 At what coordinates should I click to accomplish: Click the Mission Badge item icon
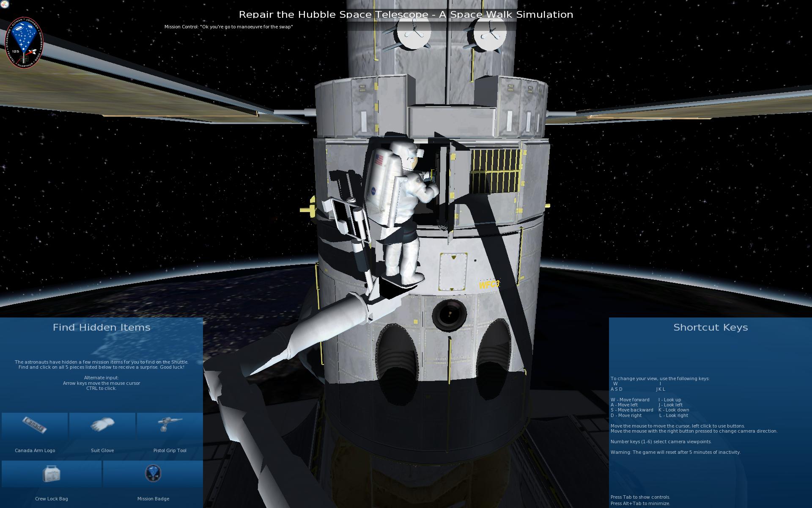[153, 473]
